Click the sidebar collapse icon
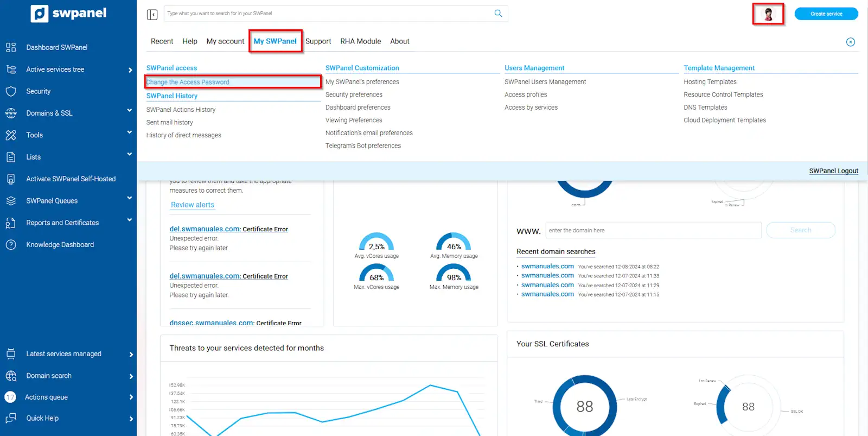The height and width of the screenshot is (436, 868). coord(152,14)
